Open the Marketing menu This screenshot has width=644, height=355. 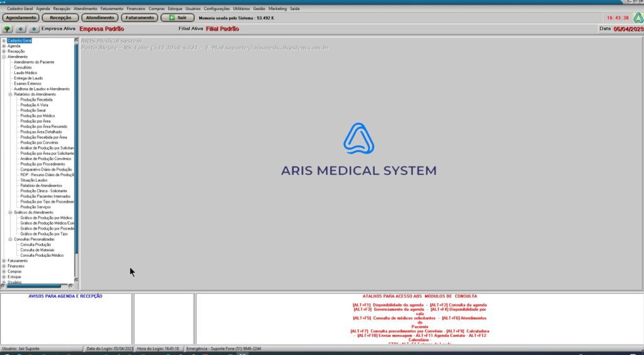click(x=277, y=9)
